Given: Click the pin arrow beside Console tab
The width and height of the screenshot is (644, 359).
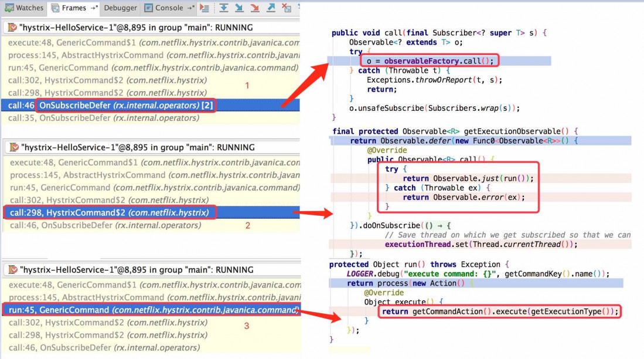Looking at the screenshot, I should point(190,8).
